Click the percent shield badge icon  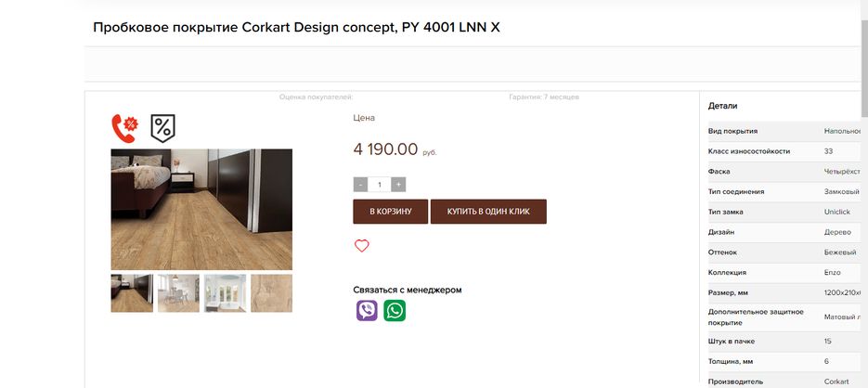(x=162, y=128)
